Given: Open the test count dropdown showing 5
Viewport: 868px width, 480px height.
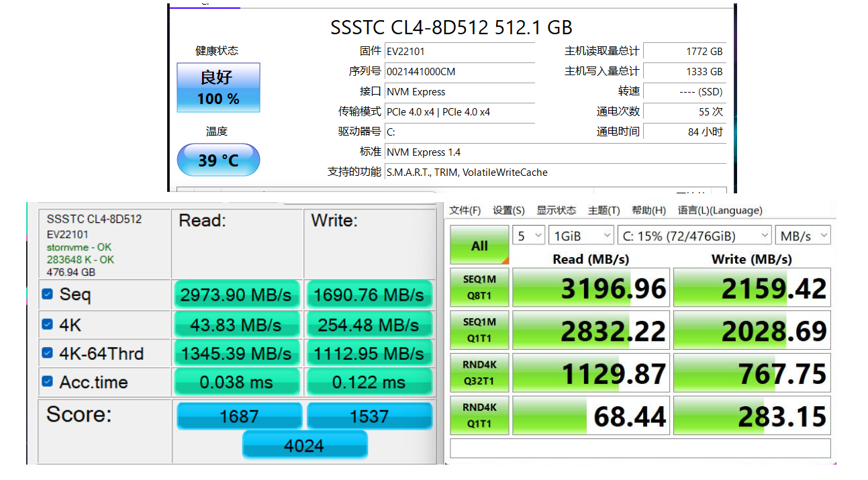Looking at the screenshot, I should tap(528, 236).
